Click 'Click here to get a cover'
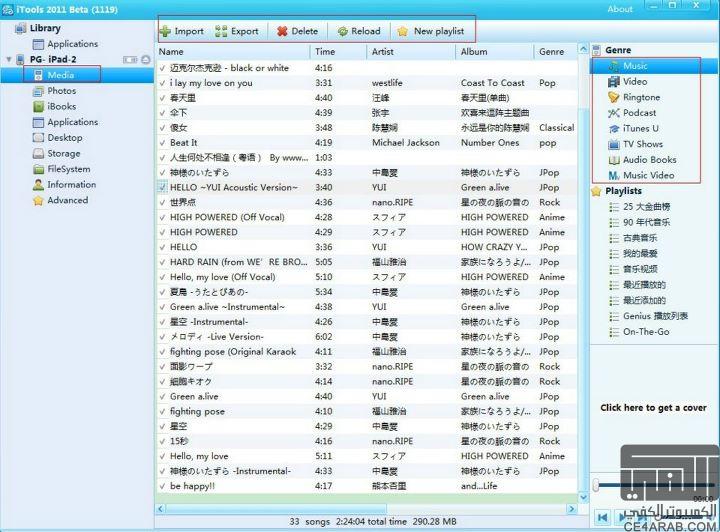This screenshot has height=532, width=720. click(653, 408)
